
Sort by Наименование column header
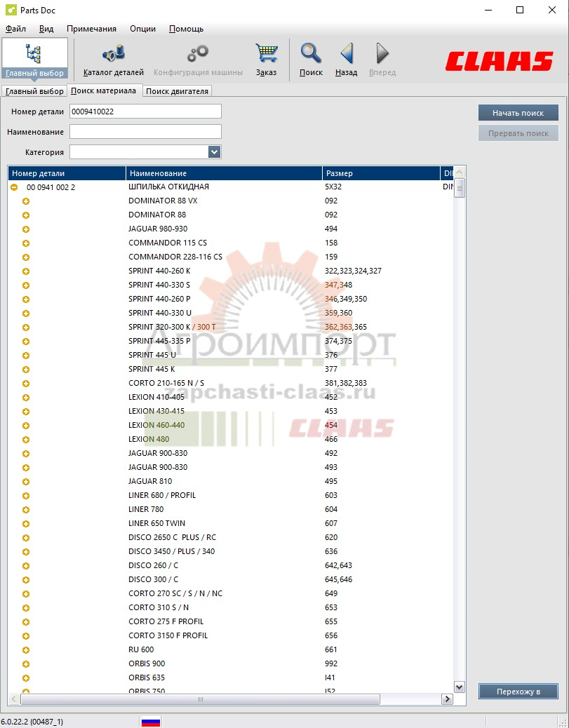coord(224,173)
